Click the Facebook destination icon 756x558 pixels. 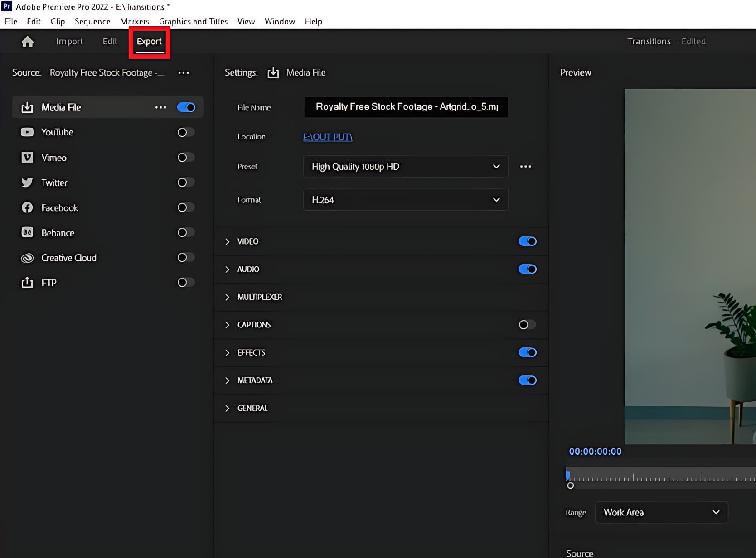[x=27, y=208]
